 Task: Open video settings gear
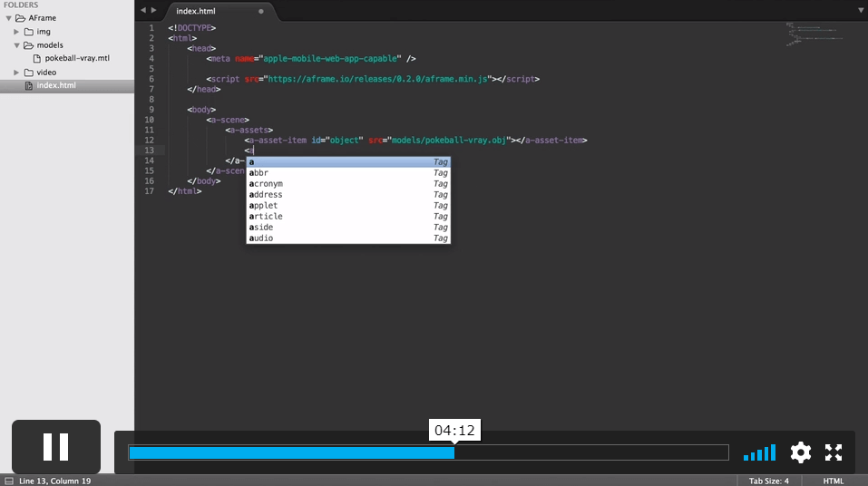click(x=801, y=452)
